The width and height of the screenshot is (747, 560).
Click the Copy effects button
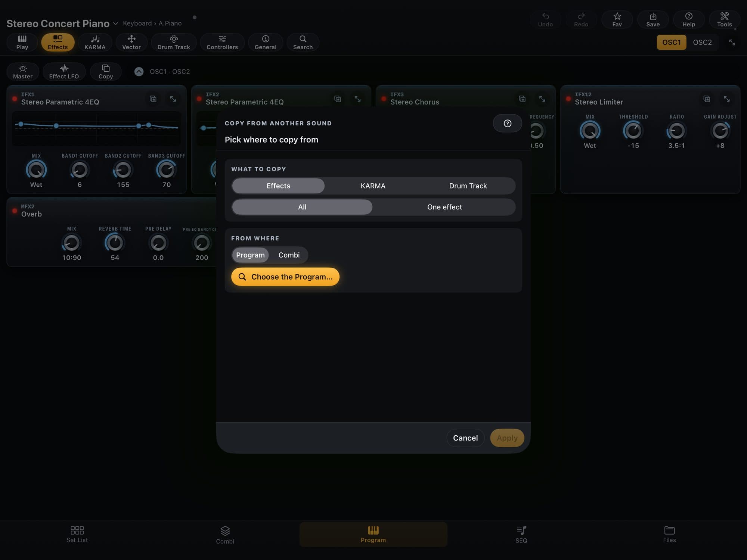click(x=106, y=72)
